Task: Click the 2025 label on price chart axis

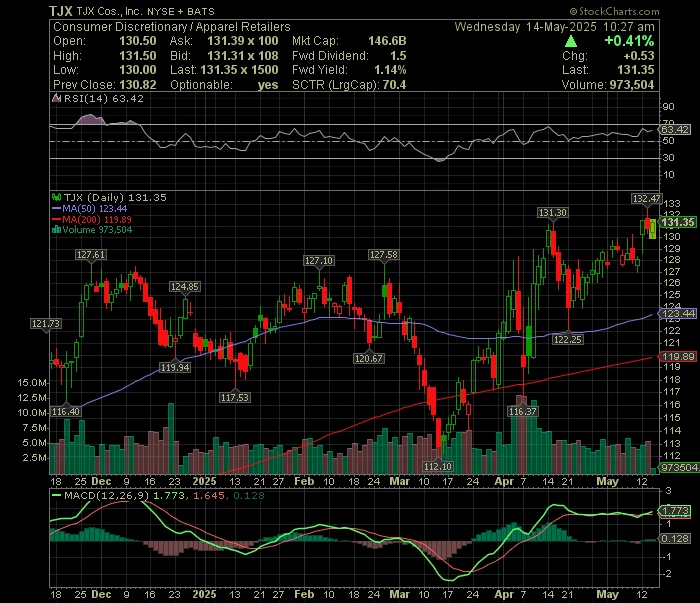Action: pos(204,481)
